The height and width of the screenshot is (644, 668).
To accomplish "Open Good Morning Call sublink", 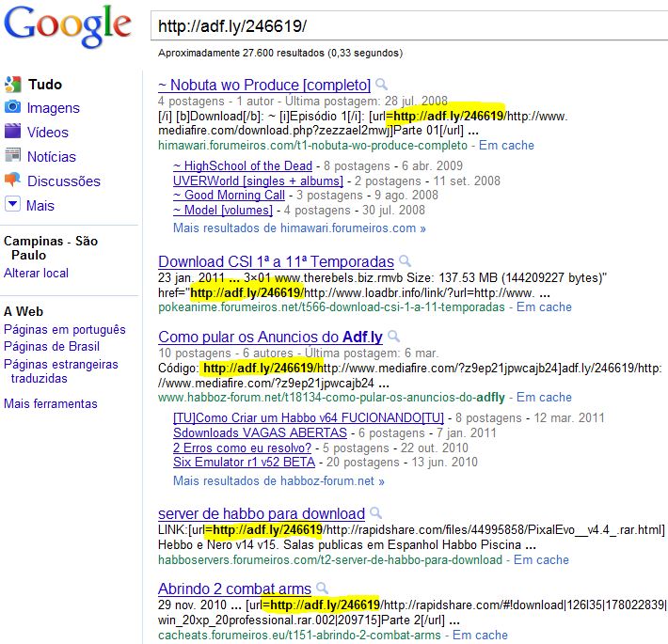I will (229, 195).
